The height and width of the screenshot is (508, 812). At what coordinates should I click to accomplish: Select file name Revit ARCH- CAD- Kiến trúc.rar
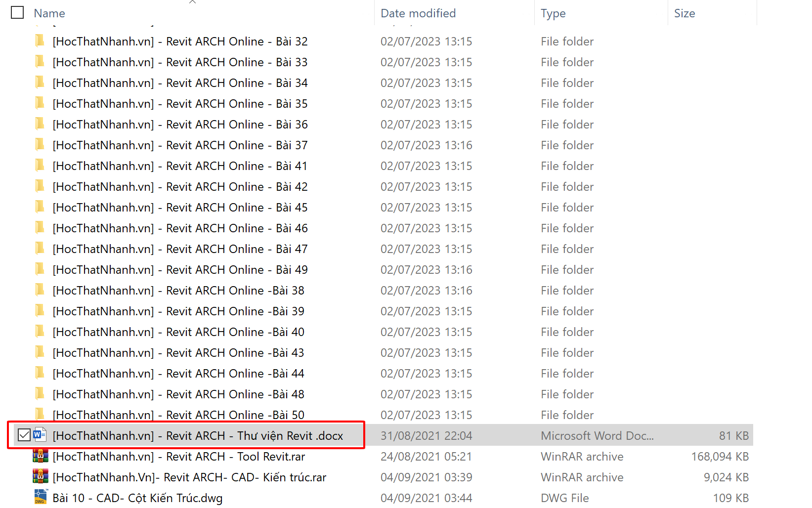(x=189, y=477)
